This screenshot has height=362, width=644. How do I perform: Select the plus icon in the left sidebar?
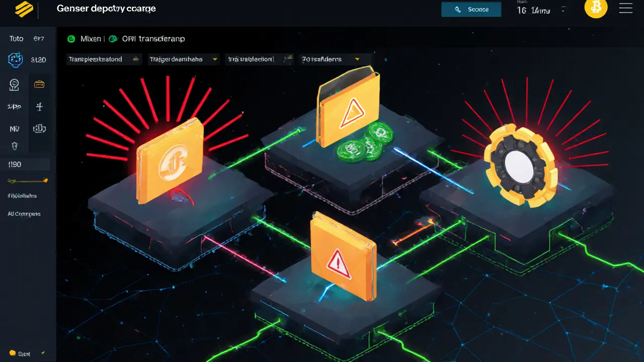click(x=40, y=106)
